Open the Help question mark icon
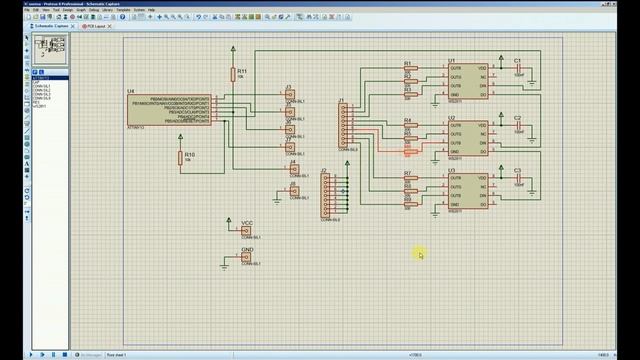 [122, 17]
